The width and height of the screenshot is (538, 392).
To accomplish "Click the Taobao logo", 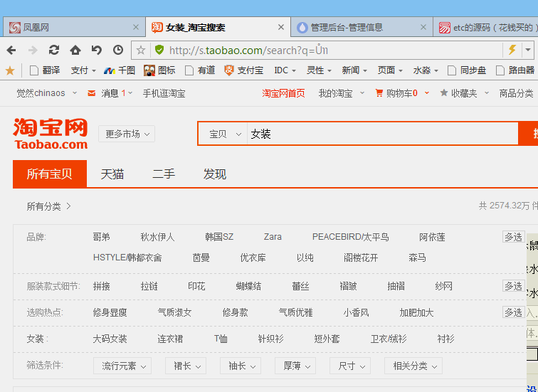I will tap(51, 134).
